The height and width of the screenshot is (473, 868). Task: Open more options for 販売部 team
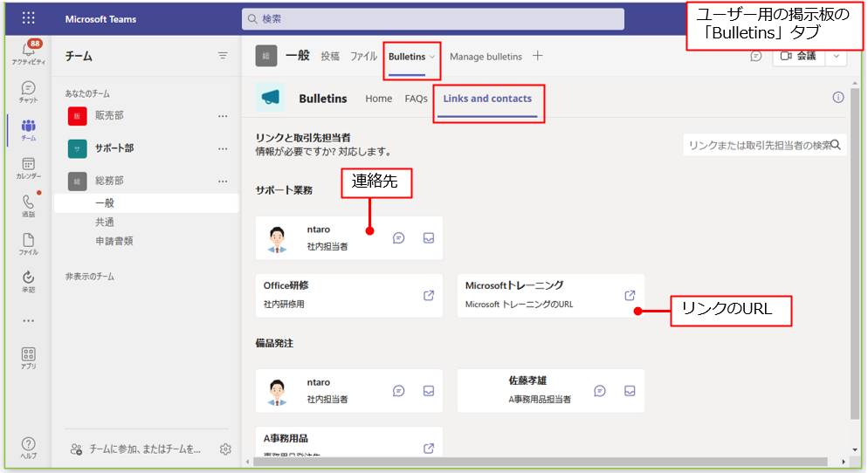[x=223, y=116]
